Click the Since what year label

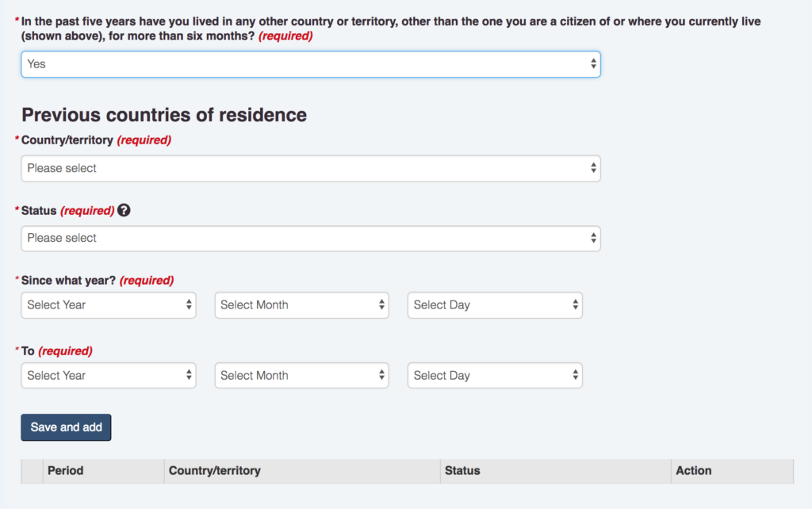(x=68, y=281)
